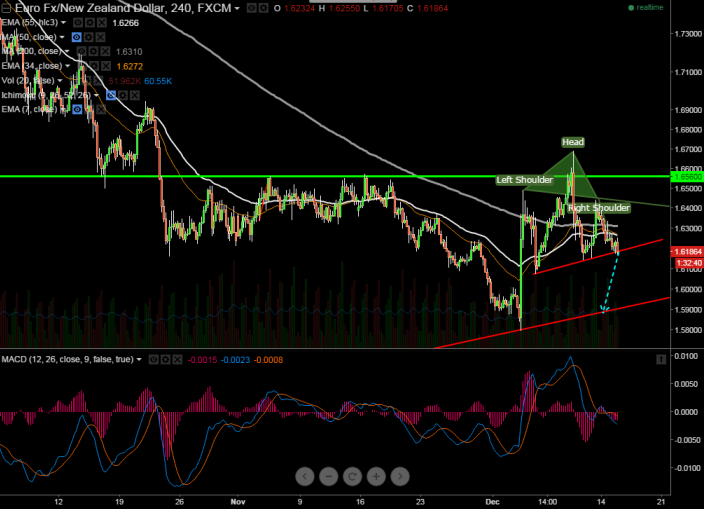704x509 pixels.
Task: Click EMA (55, hlc3) indicator title
Action: coord(30,22)
